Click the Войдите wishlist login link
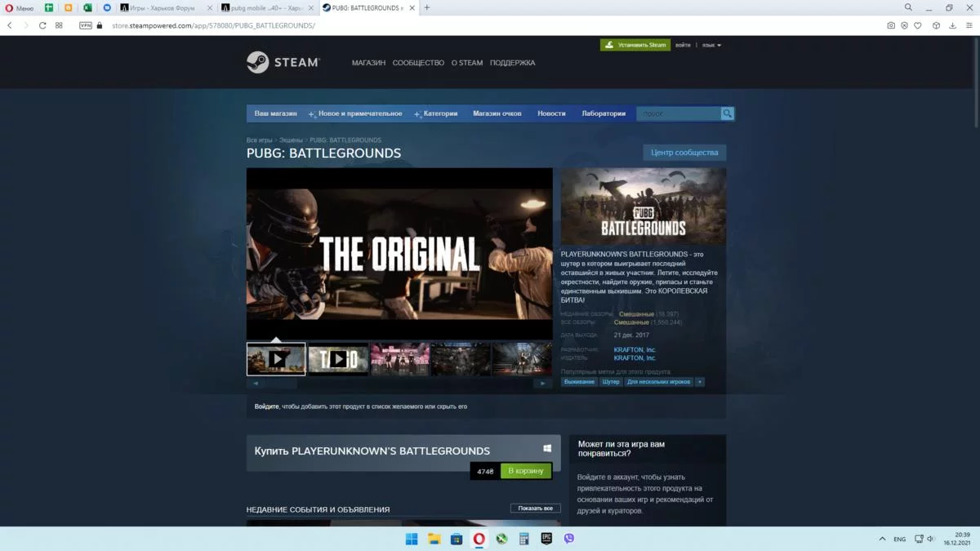 coord(266,407)
